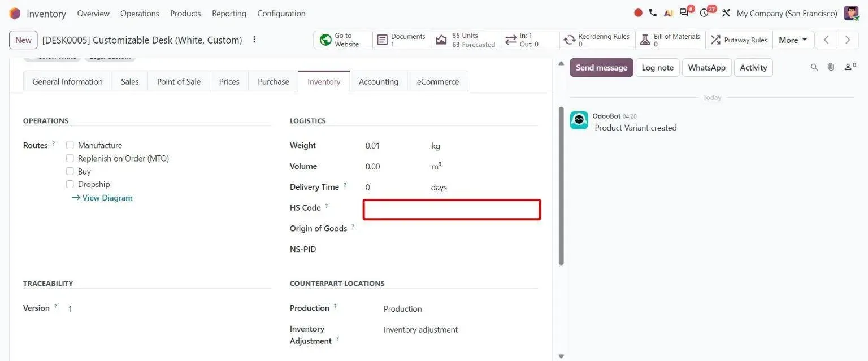Select the Inventory tab
This screenshot has height=361, width=868.
click(324, 81)
